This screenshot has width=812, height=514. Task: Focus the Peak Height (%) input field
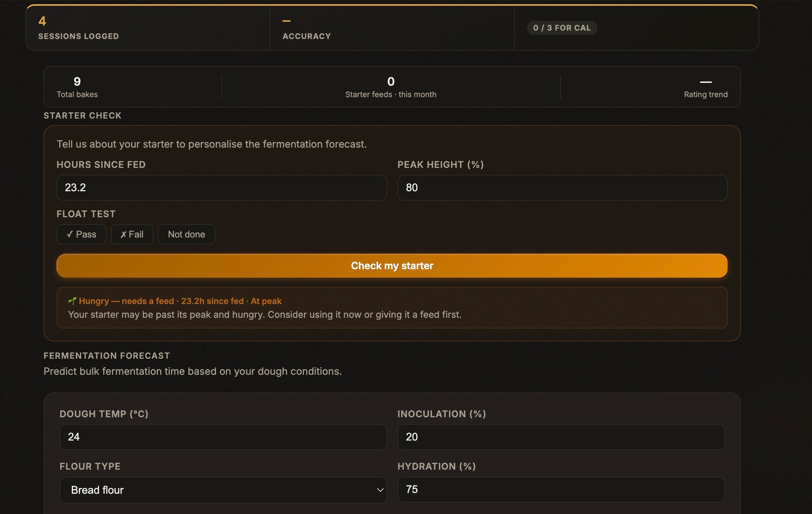[x=562, y=187]
